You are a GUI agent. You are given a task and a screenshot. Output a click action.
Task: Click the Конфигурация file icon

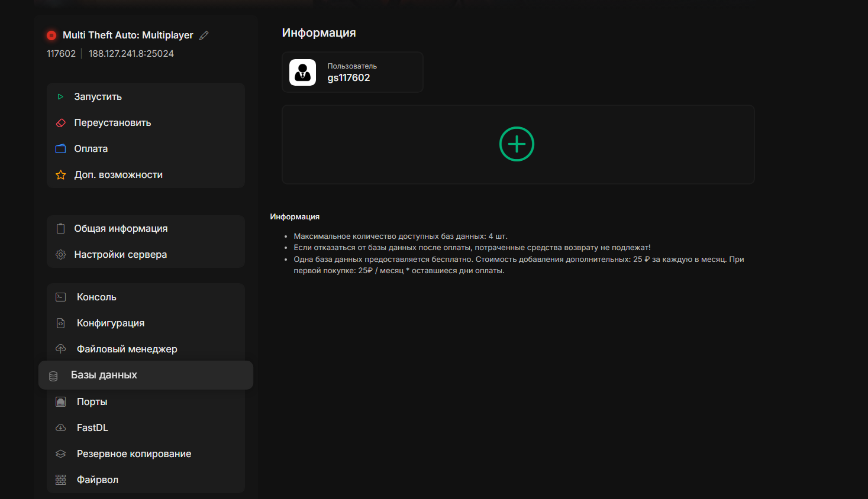(60, 323)
